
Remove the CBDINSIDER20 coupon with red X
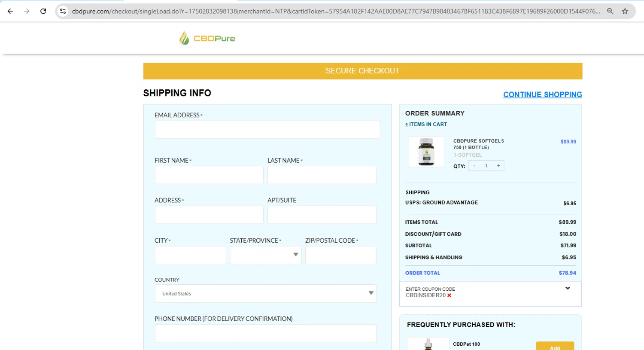pyautogui.click(x=449, y=295)
